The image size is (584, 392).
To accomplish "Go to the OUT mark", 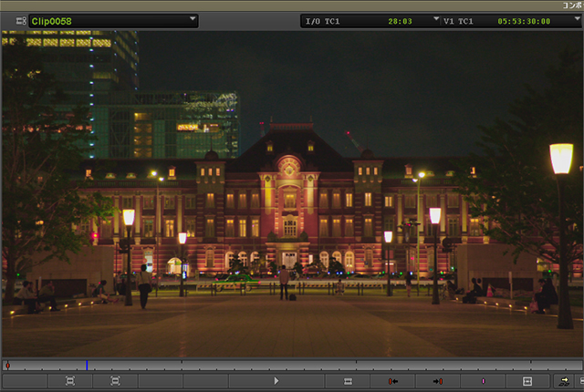I will tap(438, 381).
